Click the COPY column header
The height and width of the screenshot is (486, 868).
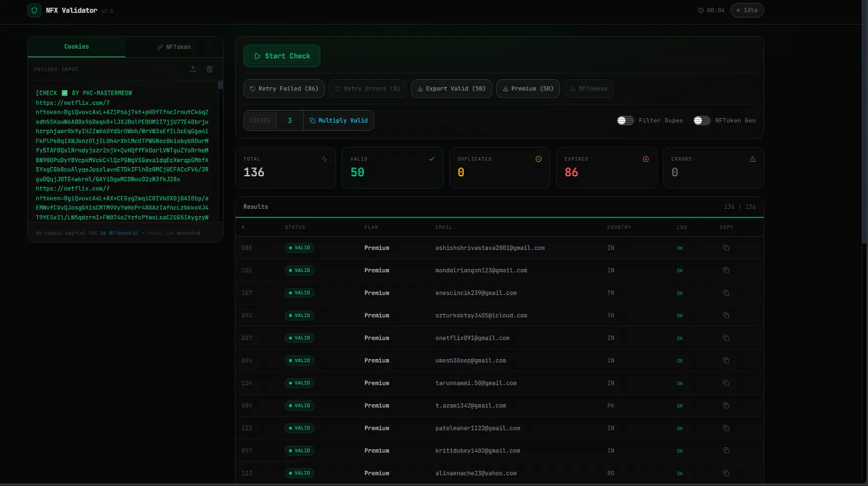(726, 227)
